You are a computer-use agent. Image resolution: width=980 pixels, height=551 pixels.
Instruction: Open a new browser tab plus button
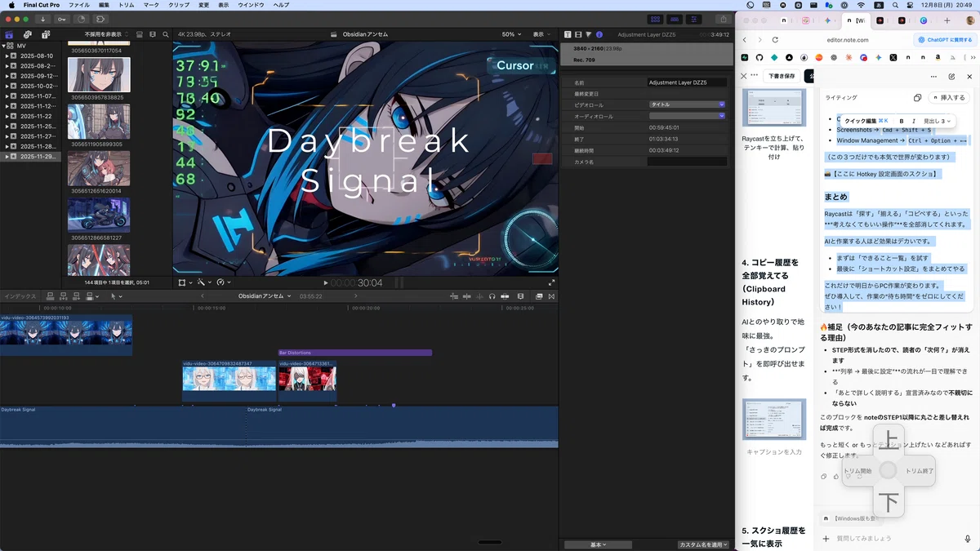[947, 20]
